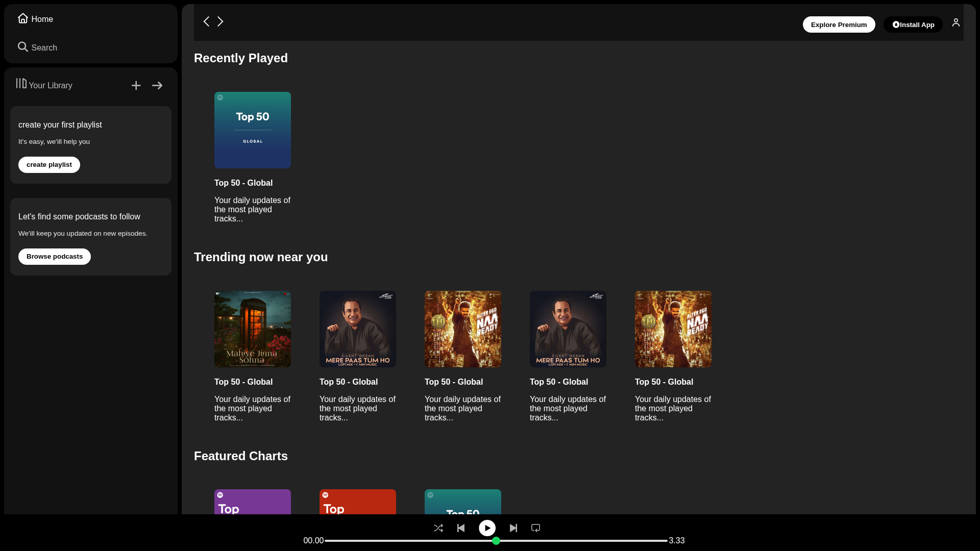This screenshot has width=980, height=551.
Task: Toggle repeat in player bar
Action: 535,528
